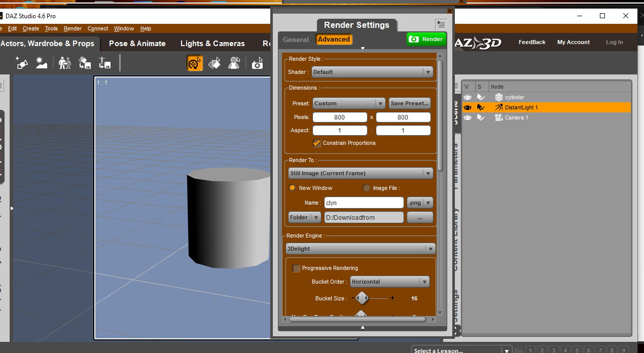Open the Preset dropdown showing Custom
The width and height of the screenshot is (644, 353).
point(349,103)
